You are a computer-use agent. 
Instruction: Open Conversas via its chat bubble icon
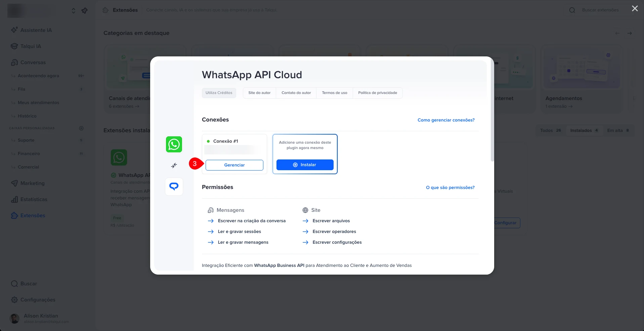14,62
